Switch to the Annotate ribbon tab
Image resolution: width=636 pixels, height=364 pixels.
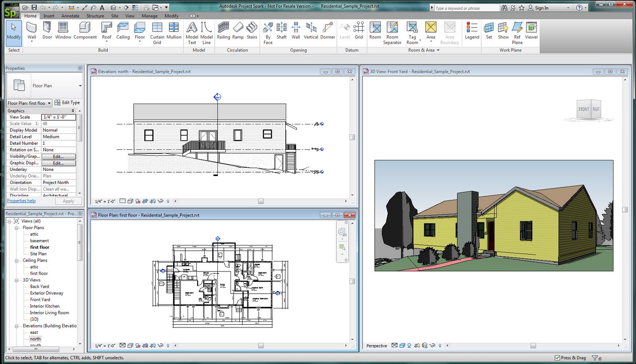click(x=70, y=16)
